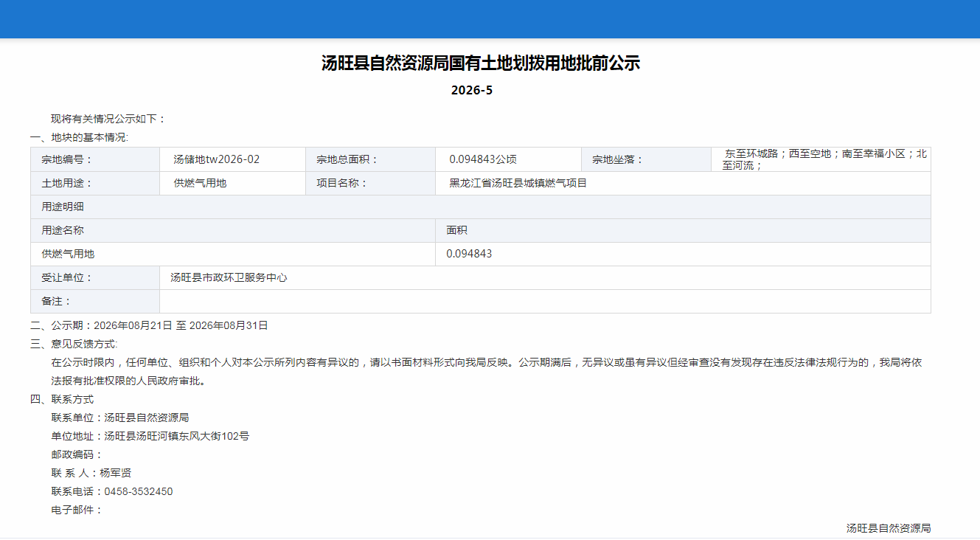
Task: Select 供燃气用地 next to 土地用途
Action: tap(200, 183)
